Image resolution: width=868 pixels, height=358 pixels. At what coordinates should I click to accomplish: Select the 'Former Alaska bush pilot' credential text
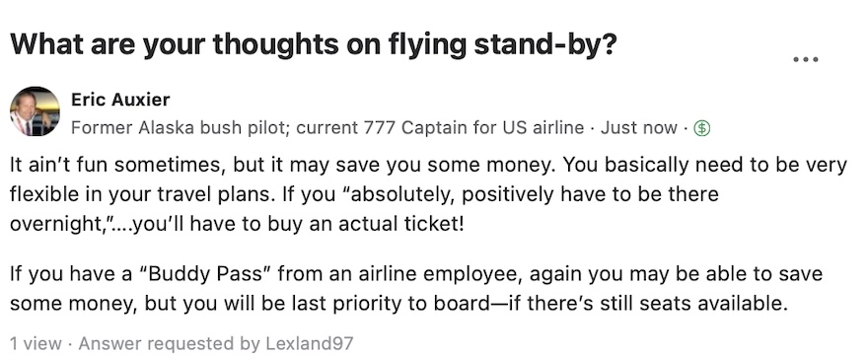click(178, 128)
